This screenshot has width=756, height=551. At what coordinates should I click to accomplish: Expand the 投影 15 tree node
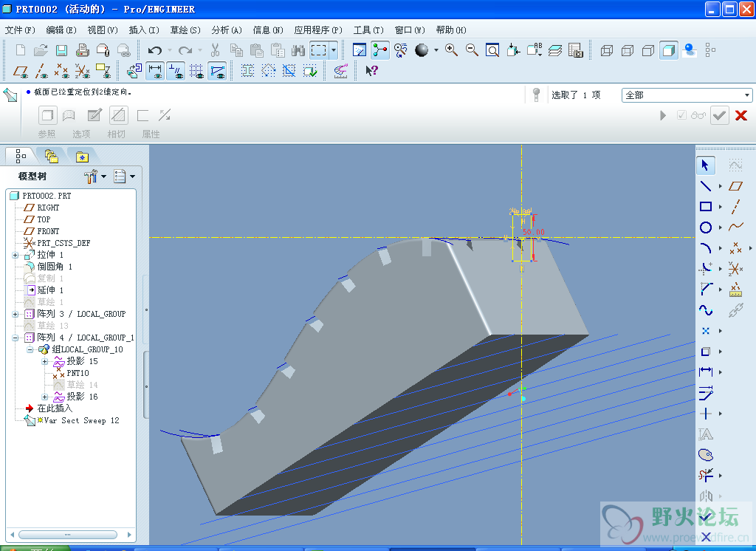[x=45, y=361]
